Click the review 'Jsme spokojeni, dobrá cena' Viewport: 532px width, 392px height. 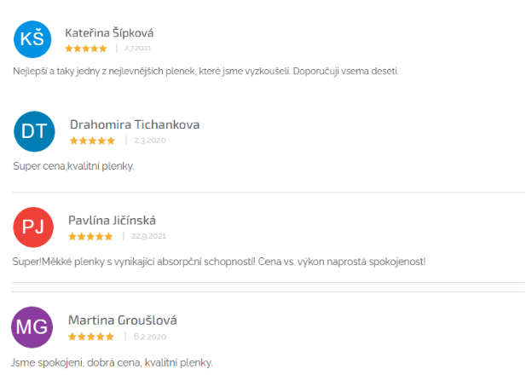[112, 363]
